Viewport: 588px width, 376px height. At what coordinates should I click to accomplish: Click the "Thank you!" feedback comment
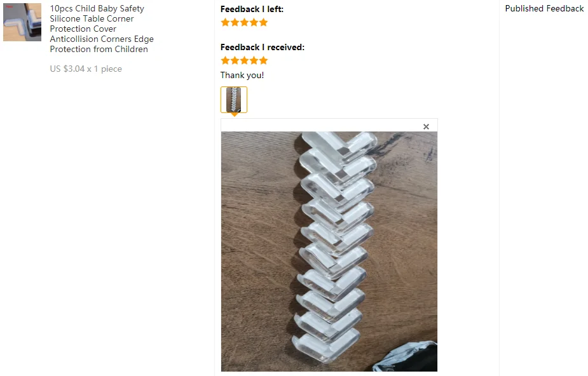coord(242,76)
